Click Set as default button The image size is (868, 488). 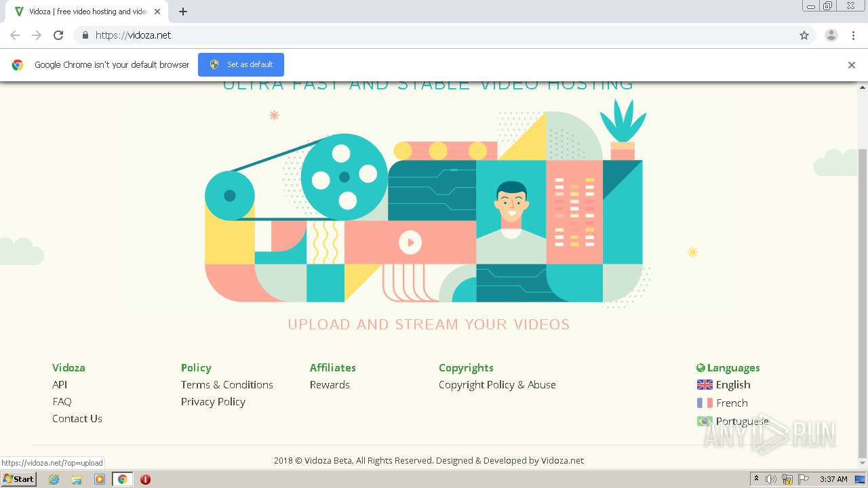[241, 64]
